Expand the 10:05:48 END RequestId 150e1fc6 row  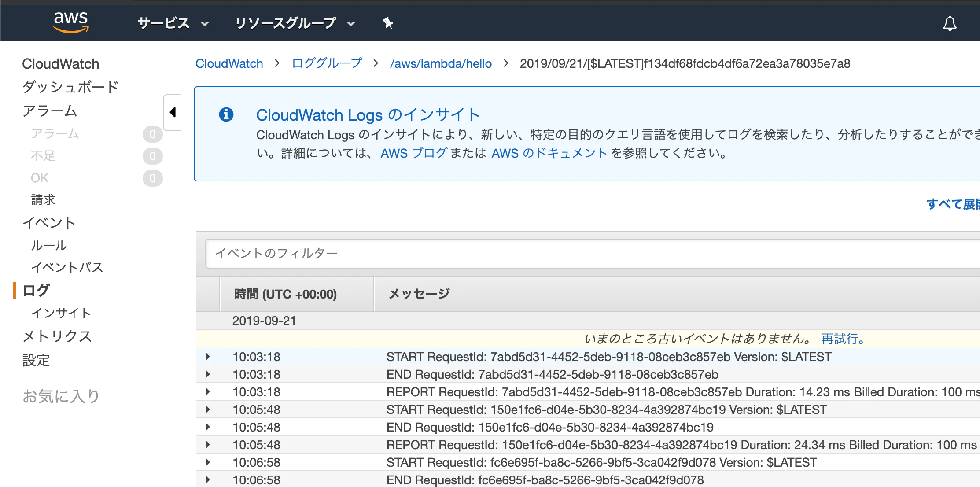click(207, 427)
